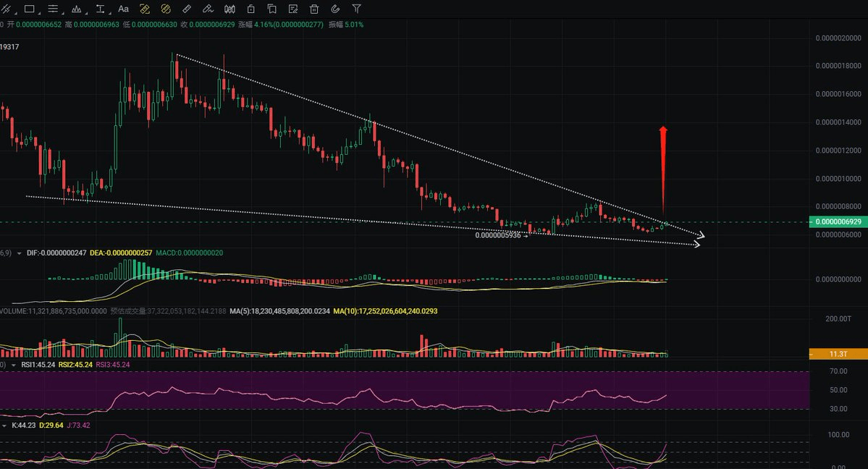Click the MA(10) volume average label
The width and height of the screenshot is (868, 469).
tap(385, 311)
